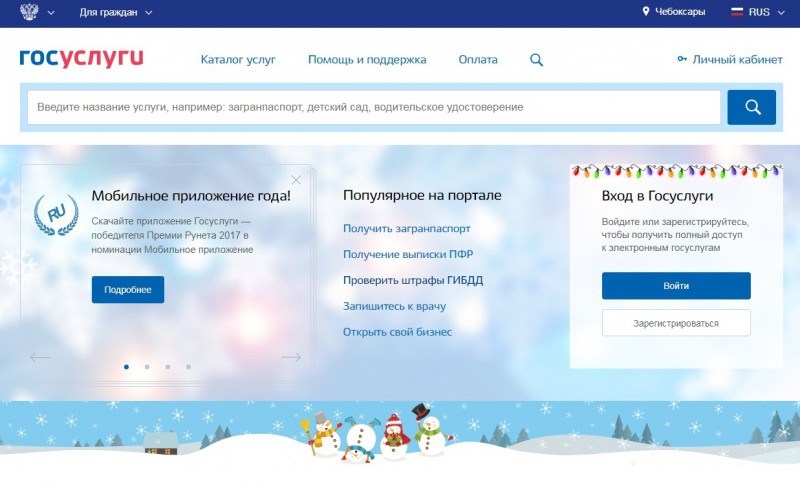Screen dimensions: 800x485
Task: Open the RUS language dropdown
Action: pyautogui.click(x=758, y=12)
